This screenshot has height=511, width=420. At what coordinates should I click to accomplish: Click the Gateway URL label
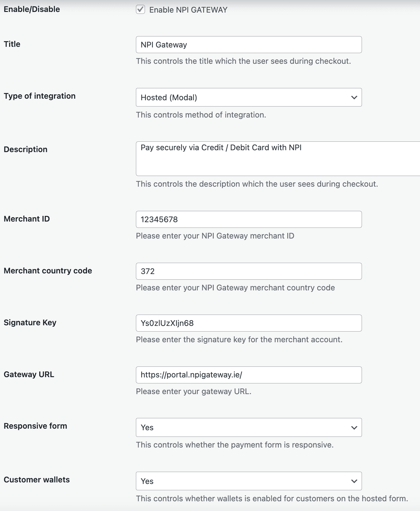29,374
